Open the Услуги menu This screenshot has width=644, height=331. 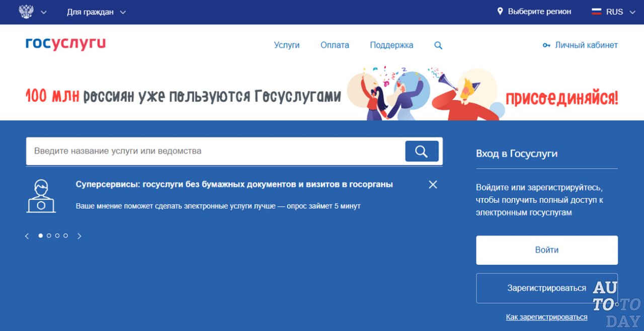coord(286,45)
